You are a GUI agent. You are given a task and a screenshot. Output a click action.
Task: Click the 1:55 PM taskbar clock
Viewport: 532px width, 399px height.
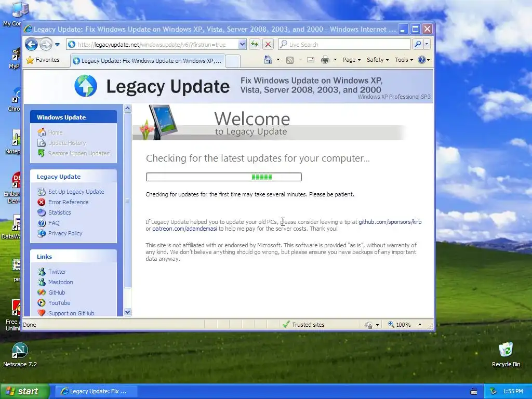pyautogui.click(x=513, y=391)
